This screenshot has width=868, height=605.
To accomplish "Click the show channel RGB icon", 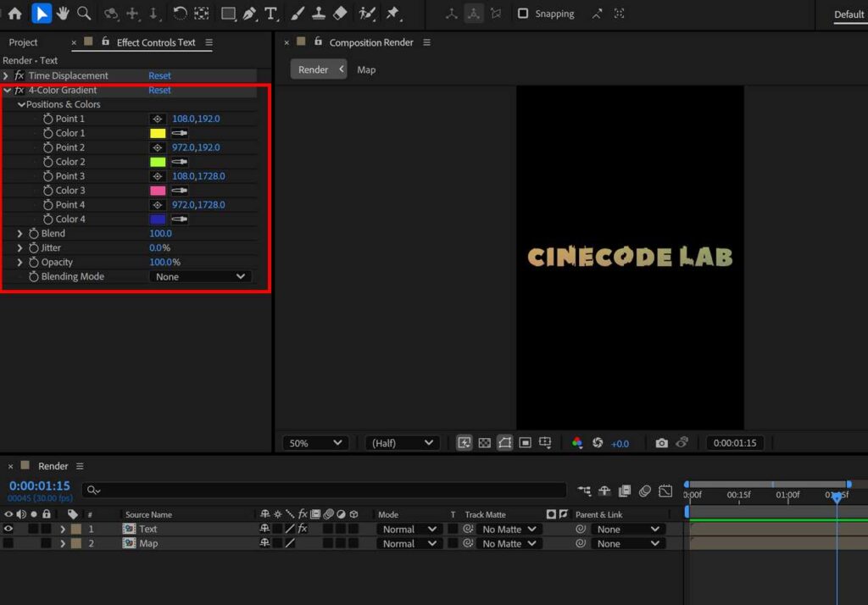I will click(x=576, y=443).
